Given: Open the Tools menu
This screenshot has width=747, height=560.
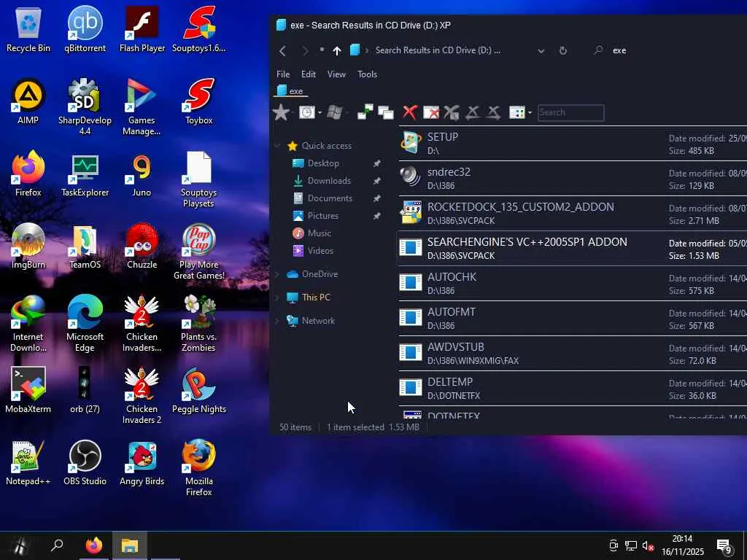Looking at the screenshot, I should click(368, 74).
